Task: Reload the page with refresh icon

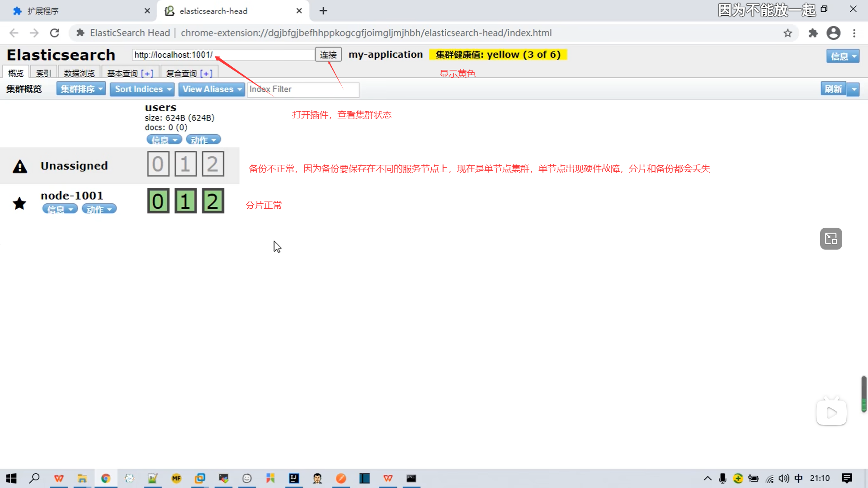Action: pyautogui.click(x=55, y=33)
